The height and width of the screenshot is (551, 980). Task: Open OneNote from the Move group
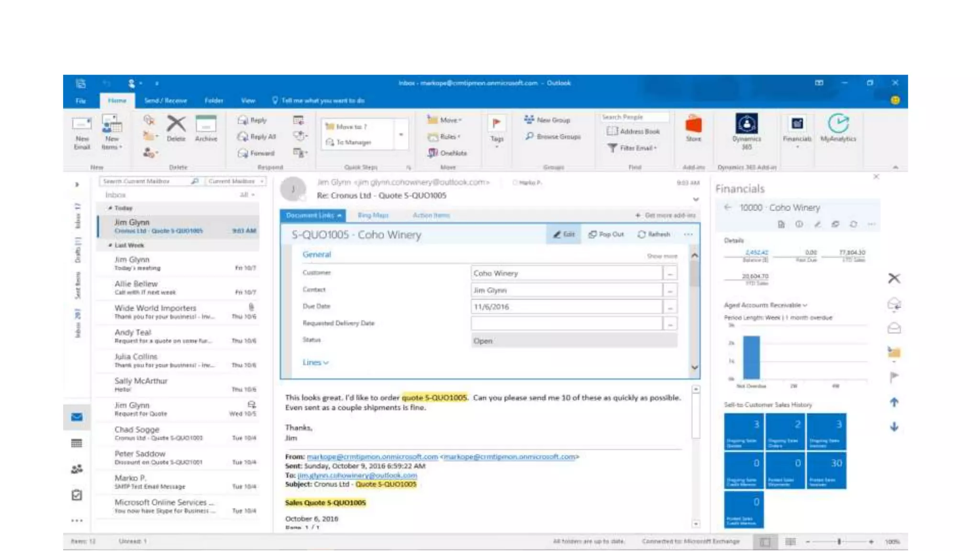click(x=448, y=153)
